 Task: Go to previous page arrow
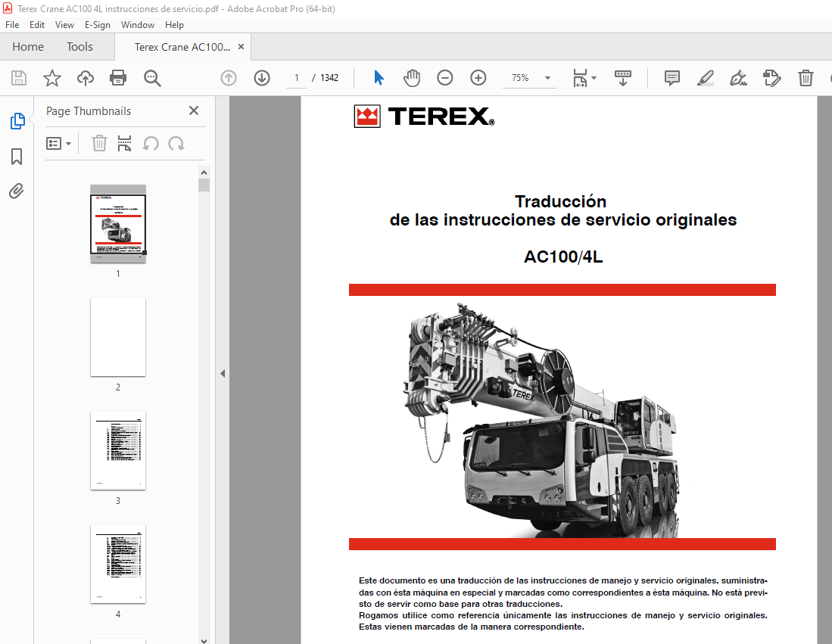229,78
